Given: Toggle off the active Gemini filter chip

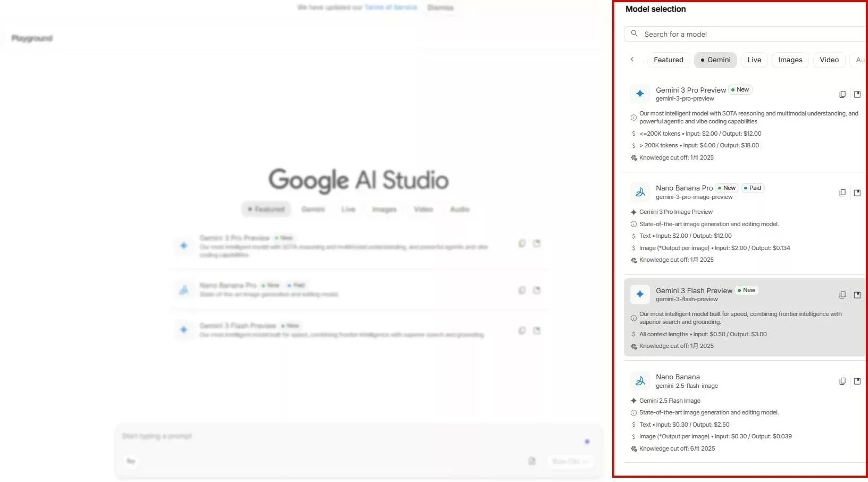Looking at the screenshot, I should click(715, 60).
